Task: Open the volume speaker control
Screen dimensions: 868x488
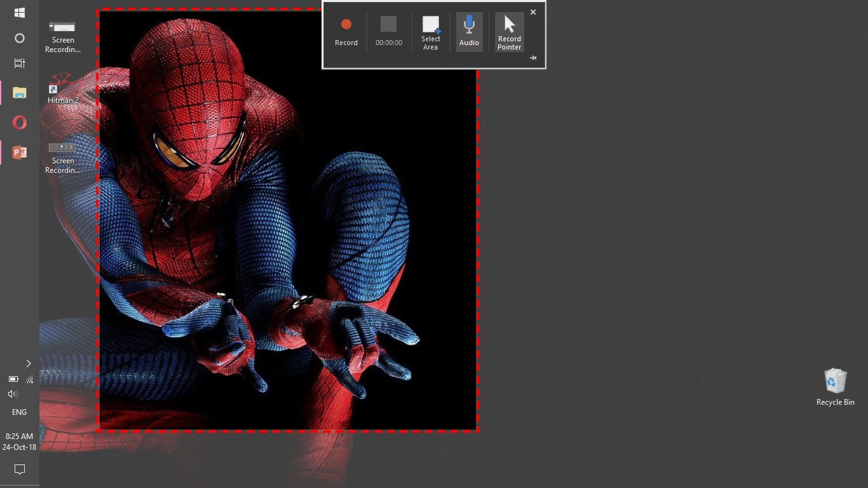Action: click(x=13, y=395)
